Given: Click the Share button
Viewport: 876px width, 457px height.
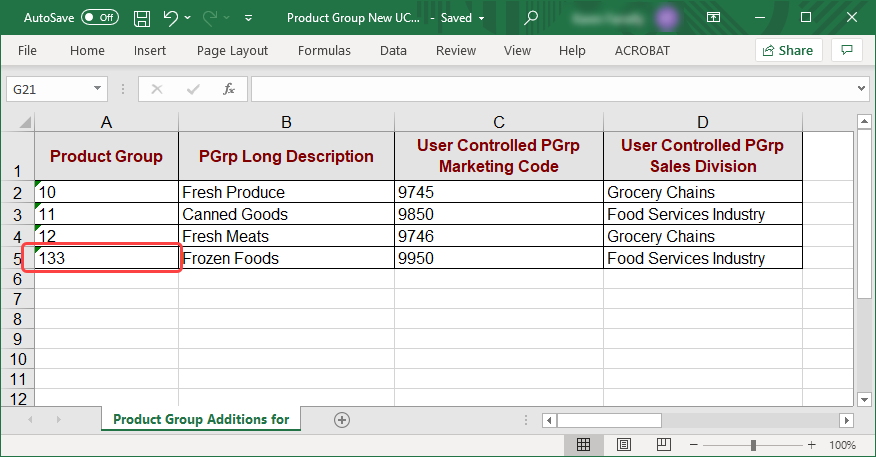Looking at the screenshot, I should [788, 50].
